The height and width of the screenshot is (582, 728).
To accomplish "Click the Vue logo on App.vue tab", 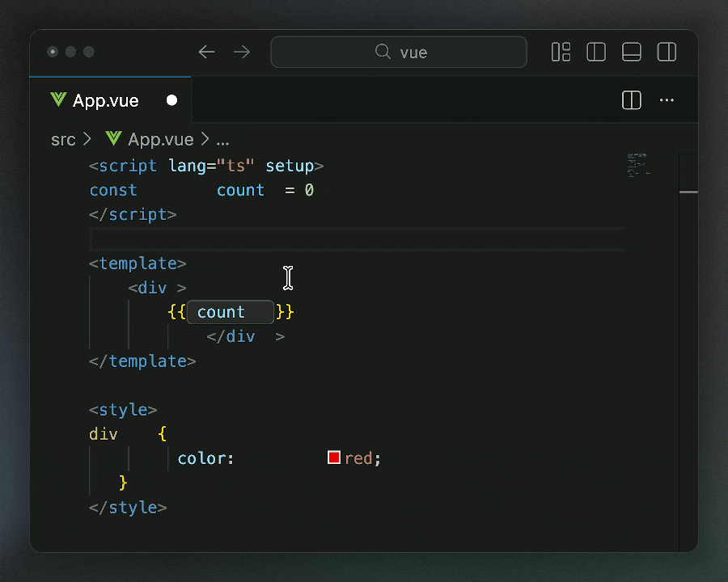I will point(58,100).
